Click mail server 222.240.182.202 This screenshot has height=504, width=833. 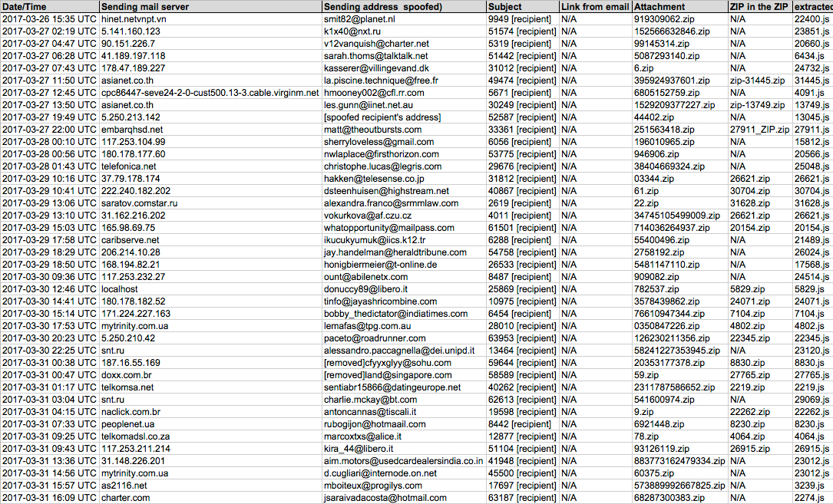click(x=210, y=191)
